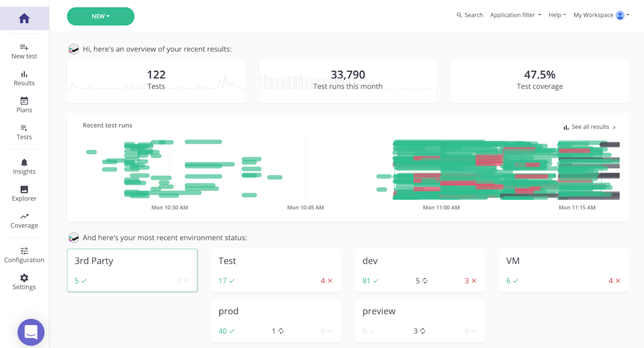The image size is (644, 348).
Task: Click dev environment failed X icon
Action: coord(474,281)
